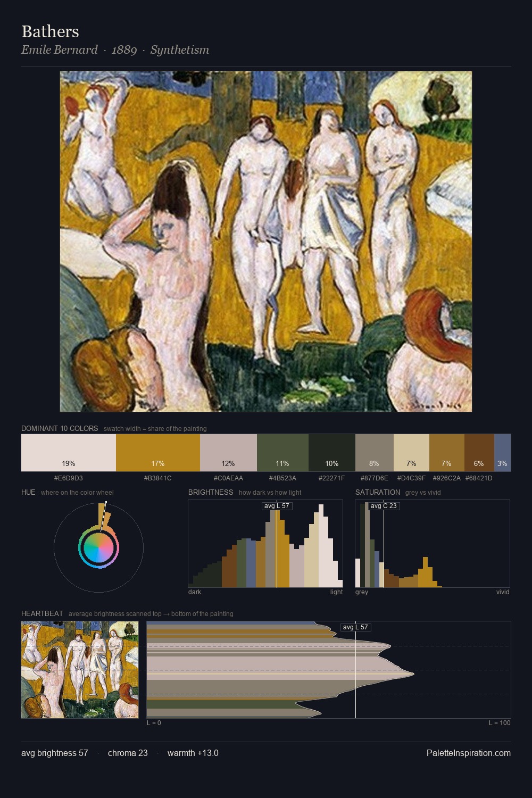Click the DOMINANT 10 COLORS heading
The image size is (532, 798).
(x=60, y=428)
